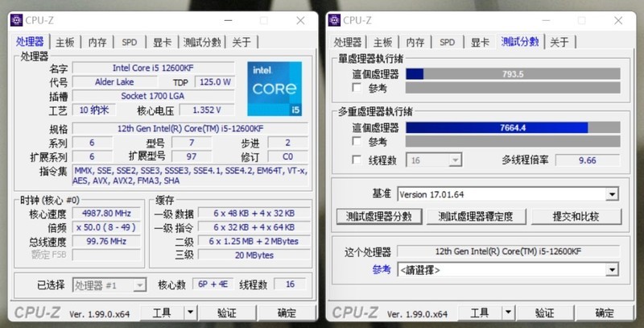Viewport: 644px width, 328px height.
Task: Click 測試處理器穩定度 button
Action: click(x=477, y=216)
